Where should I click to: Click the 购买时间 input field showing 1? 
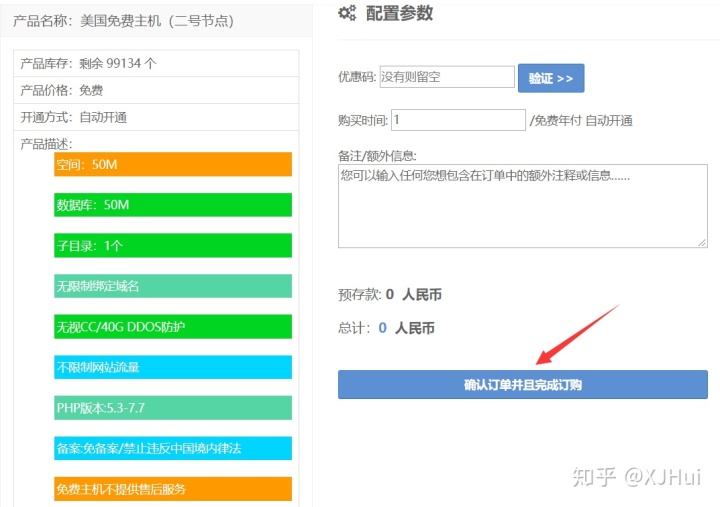[x=458, y=120]
